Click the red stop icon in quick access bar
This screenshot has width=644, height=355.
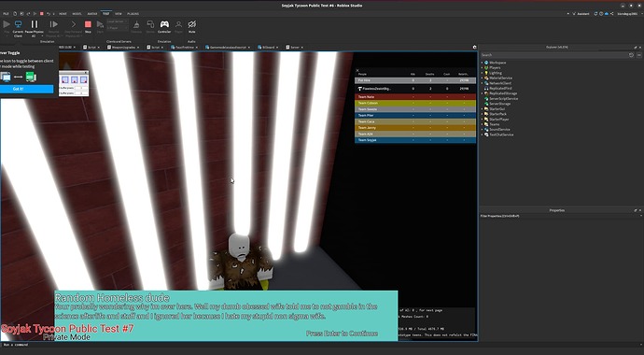(41, 14)
